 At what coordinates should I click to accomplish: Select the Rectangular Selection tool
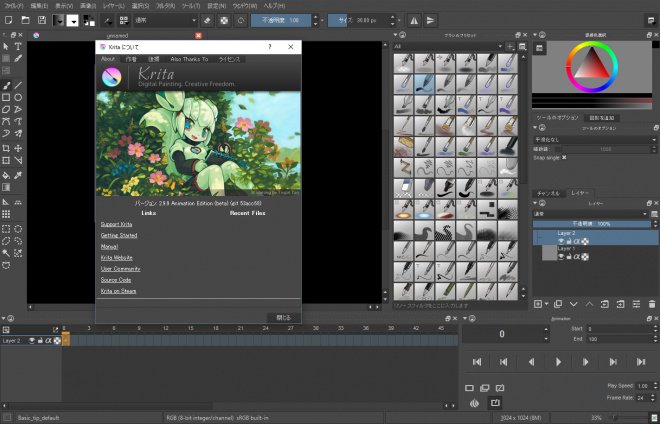point(6,229)
